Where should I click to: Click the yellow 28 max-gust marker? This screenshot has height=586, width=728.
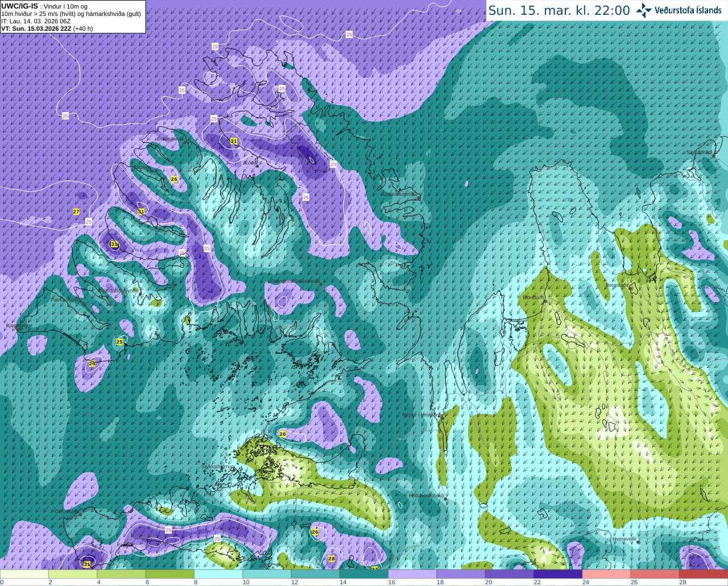click(332, 559)
